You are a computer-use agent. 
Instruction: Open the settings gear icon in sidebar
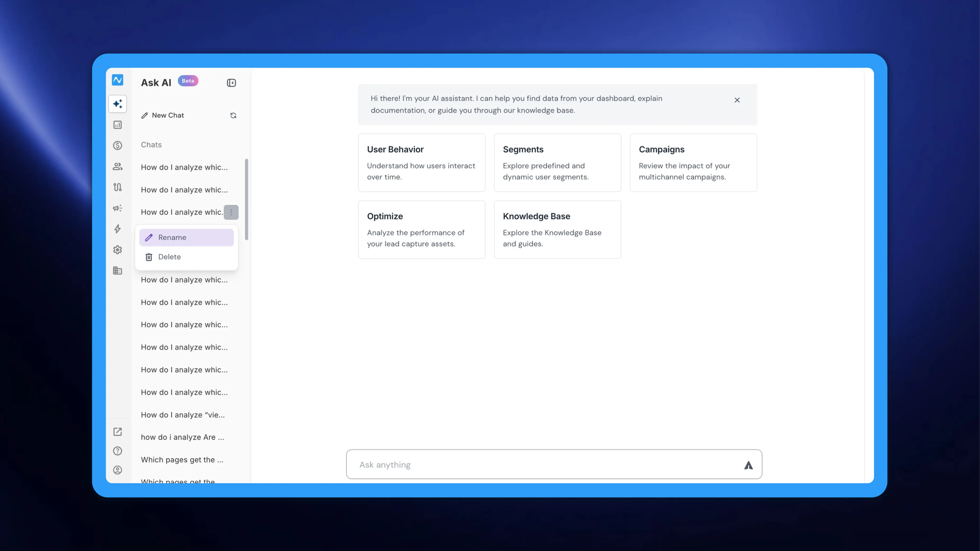pos(118,250)
